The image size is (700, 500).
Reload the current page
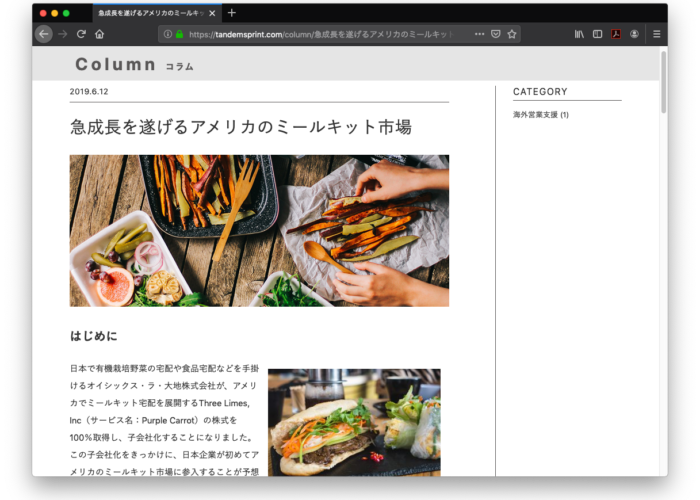(81, 34)
